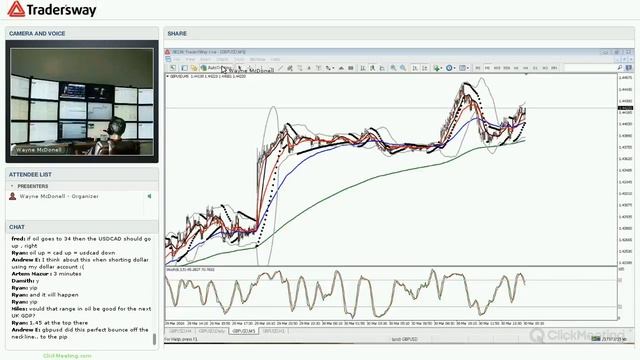The width and height of the screenshot is (640, 360).
Task: Click the Wayne McDonell webcam video
Action: point(82,102)
